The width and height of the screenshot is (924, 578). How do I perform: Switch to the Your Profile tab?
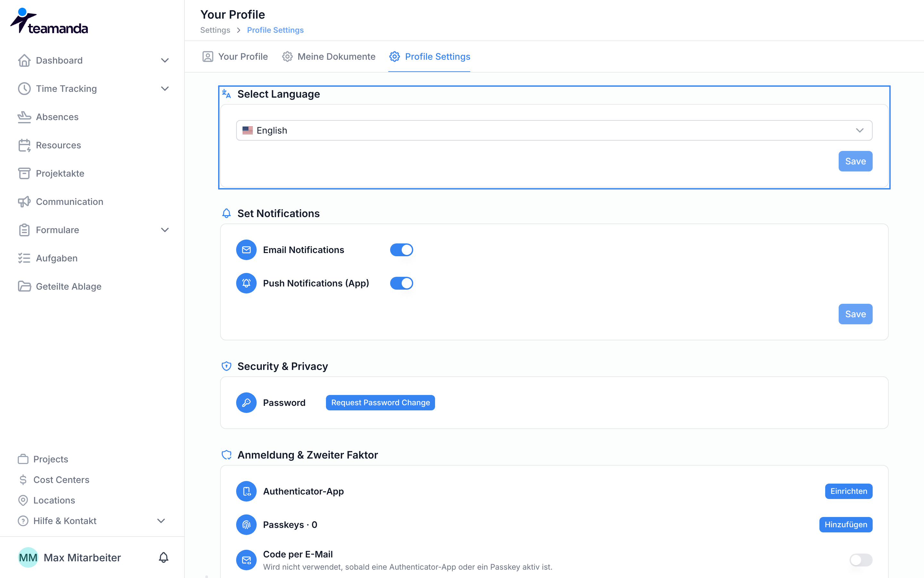click(235, 57)
